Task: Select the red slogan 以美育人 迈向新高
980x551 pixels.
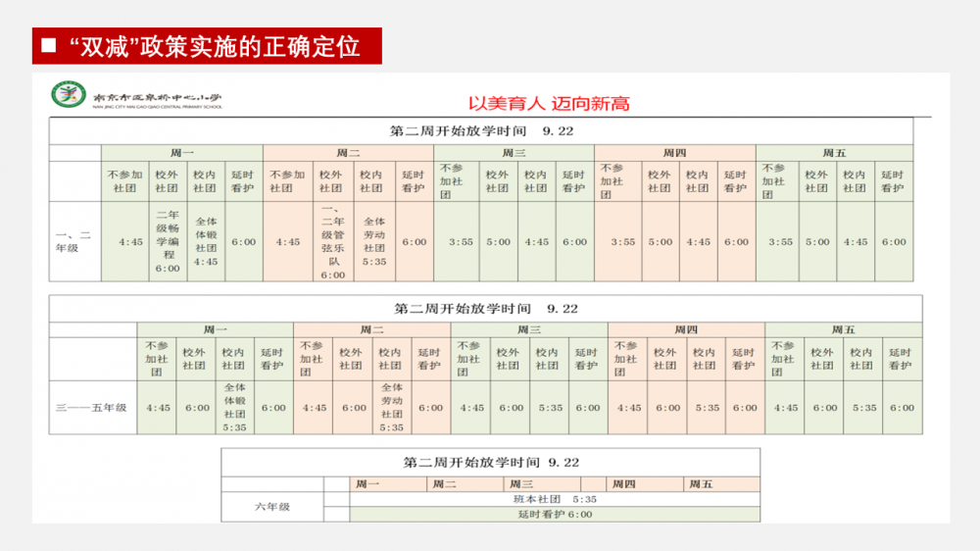Action: coord(548,103)
